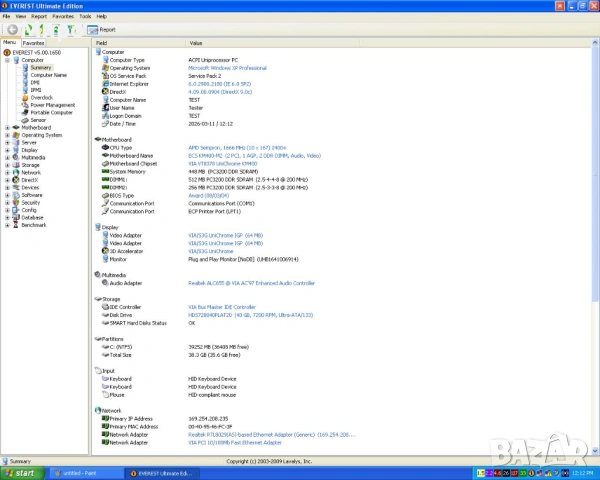Open the VIA motherboard chipset link
The width and height of the screenshot is (600, 480).
click(223, 163)
